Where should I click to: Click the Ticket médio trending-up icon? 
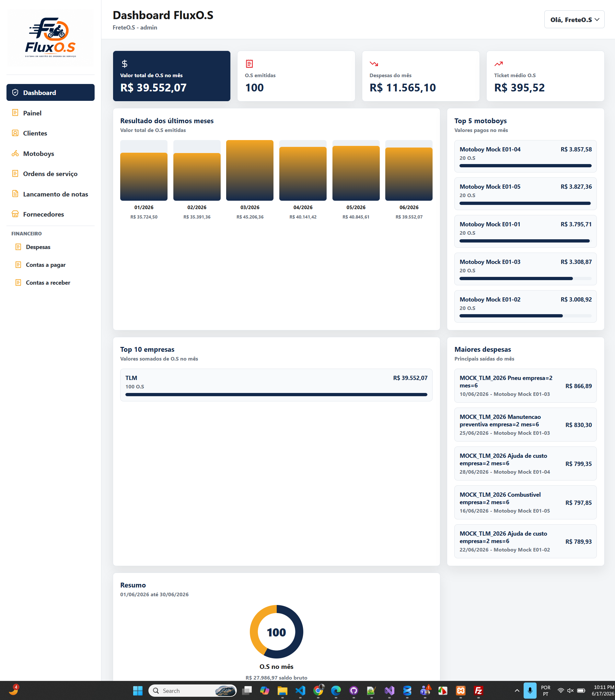(x=498, y=64)
